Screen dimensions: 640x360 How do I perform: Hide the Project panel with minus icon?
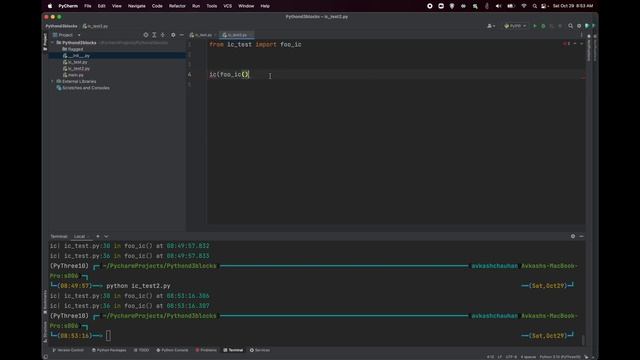pyautogui.click(x=182, y=35)
